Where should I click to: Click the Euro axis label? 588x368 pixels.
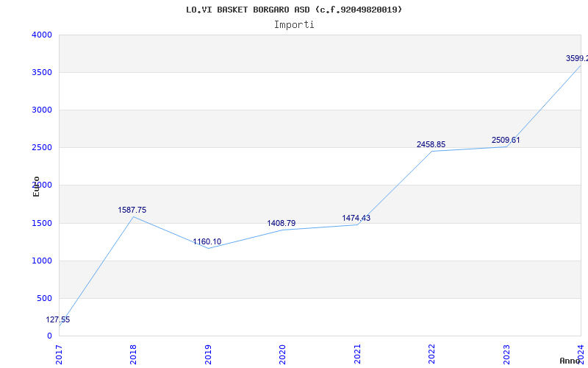[36, 186]
